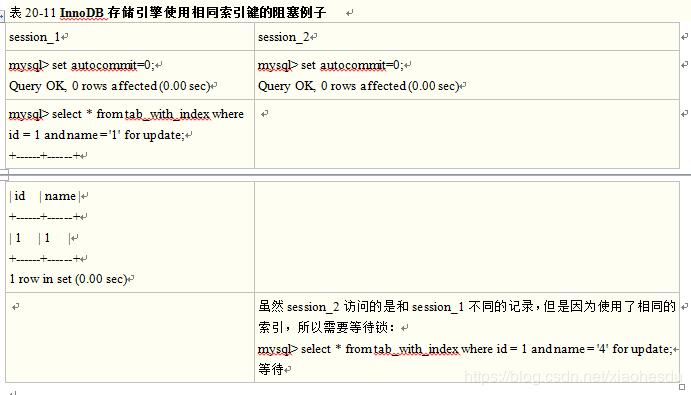
Task: Click the table move handle at top-left corner
Action: 2,16
